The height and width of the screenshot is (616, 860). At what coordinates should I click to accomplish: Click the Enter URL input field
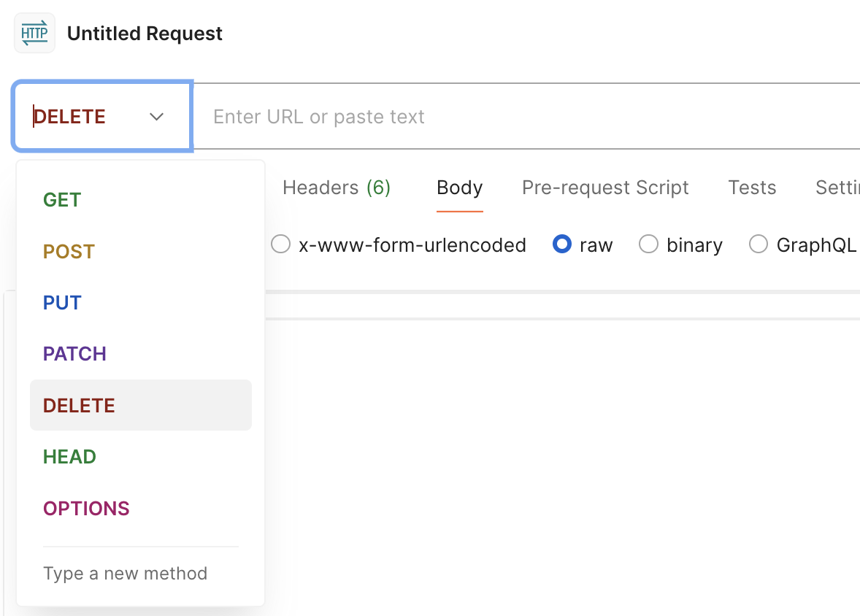511,117
